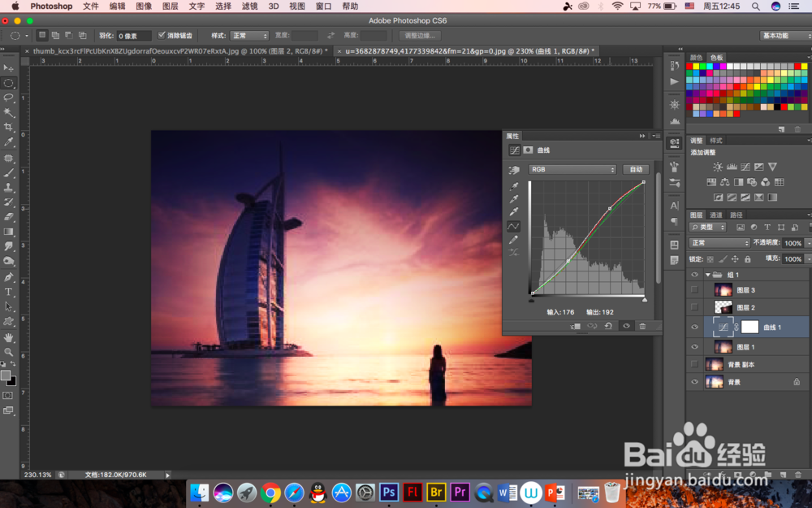Open the 滤镜 menu
The height and width of the screenshot is (508, 812).
(x=249, y=7)
